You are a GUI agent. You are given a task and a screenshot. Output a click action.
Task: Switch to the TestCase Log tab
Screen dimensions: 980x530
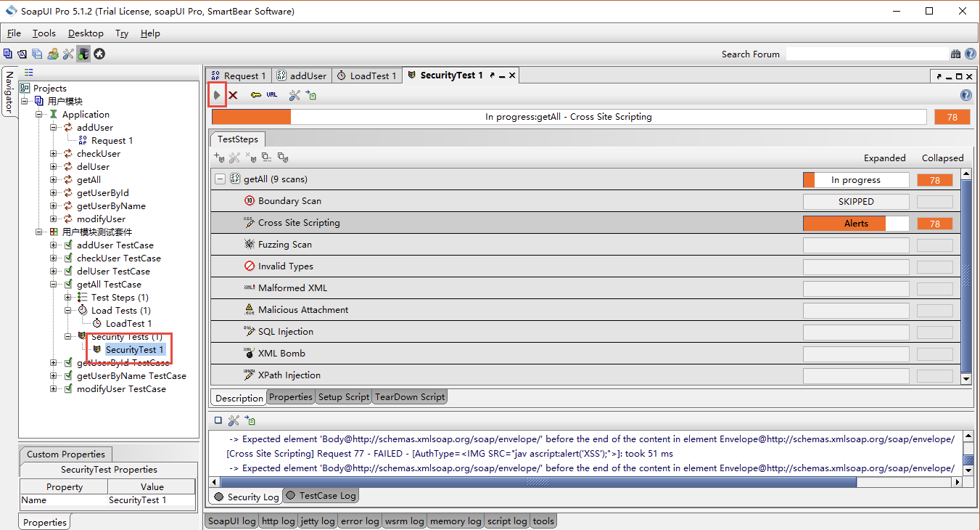[321, 496]
